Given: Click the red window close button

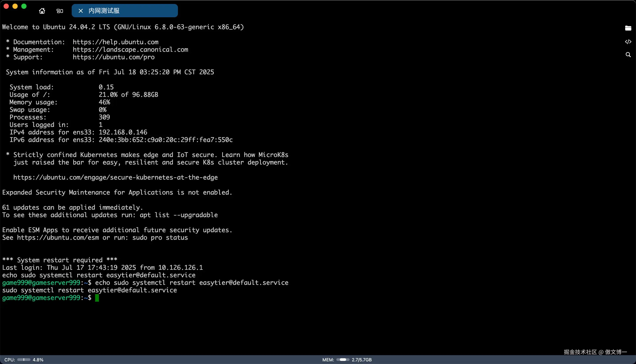Looking at the screenshot, I should [x=6, y=6].
